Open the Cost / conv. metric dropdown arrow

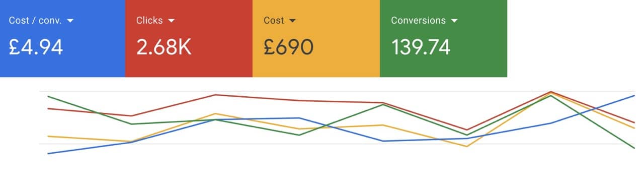(x=70, y=21)
